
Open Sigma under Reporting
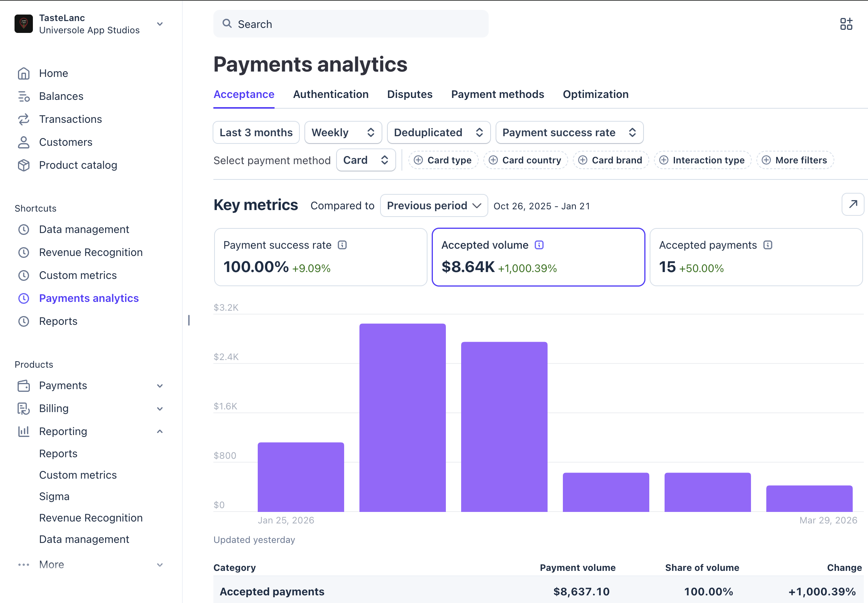(54, 497)
